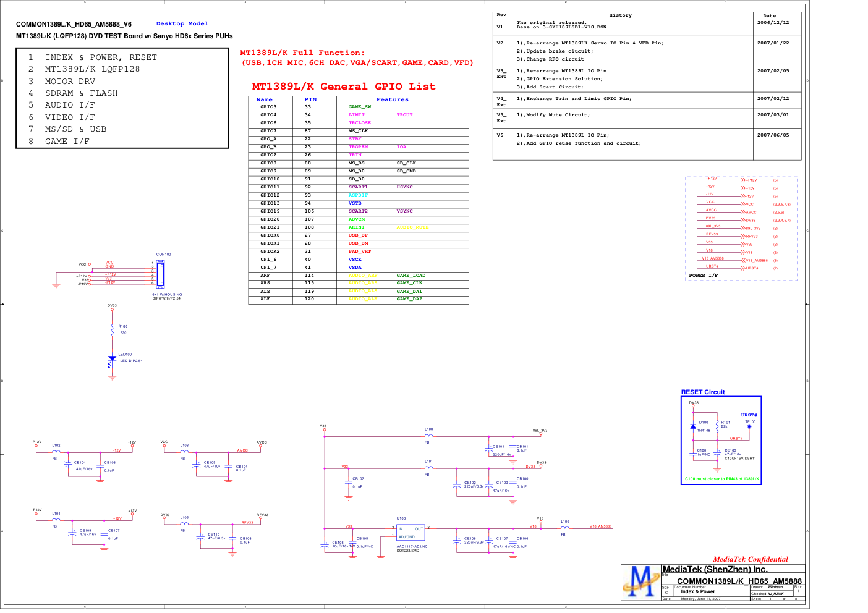Click the L103 ferrite bead label
The width and height of the screenshot is (868, 613).
(184, 446)
